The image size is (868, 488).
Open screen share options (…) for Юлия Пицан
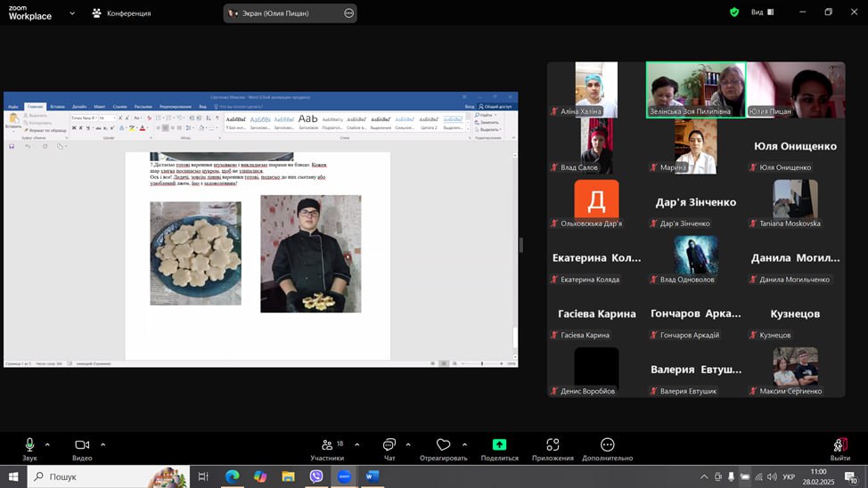[x=348, y=13]
